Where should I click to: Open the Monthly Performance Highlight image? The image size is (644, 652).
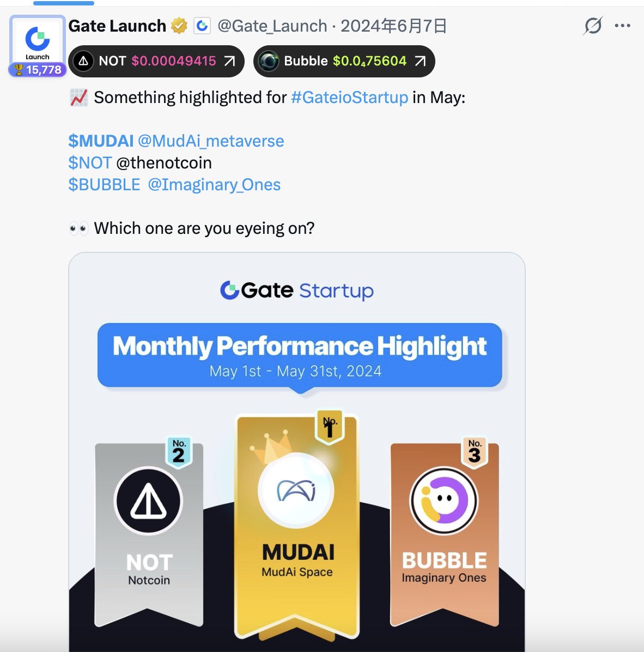point(296,452)
